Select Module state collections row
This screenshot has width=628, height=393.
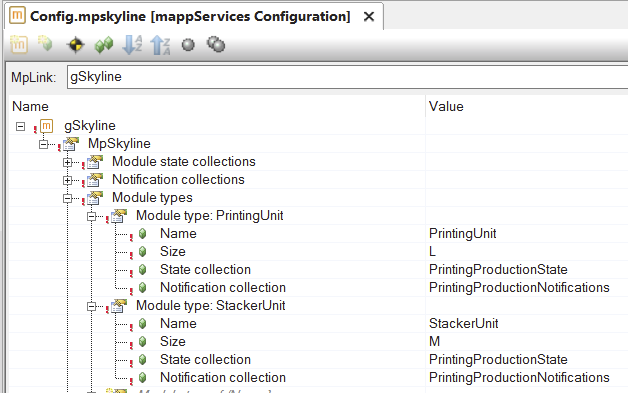tap(184, 161)
